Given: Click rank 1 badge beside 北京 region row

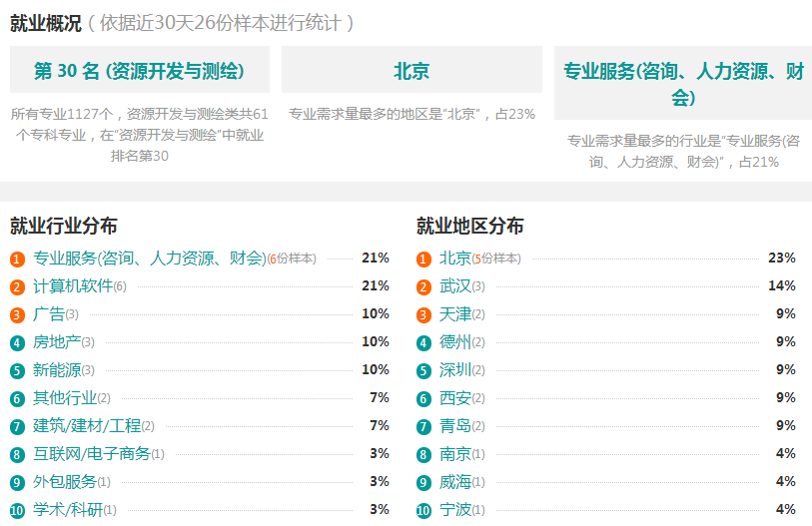Looking at the screenshot, I should click(x=423, y=259).
